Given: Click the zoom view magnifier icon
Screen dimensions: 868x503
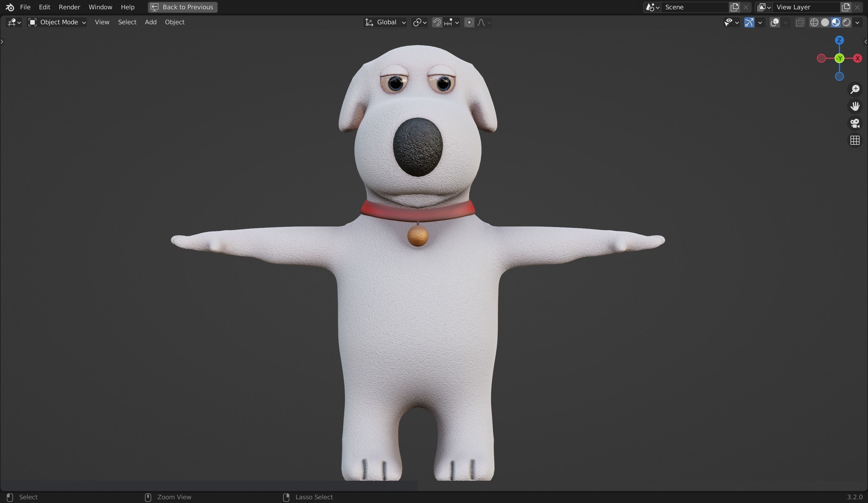Looking at the screenshot, I should [x=855, y=89].
